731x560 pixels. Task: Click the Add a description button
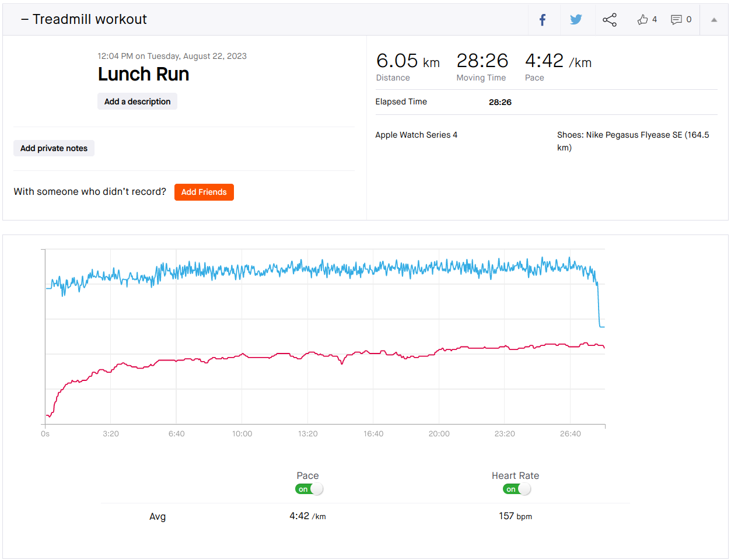(137, 101)
